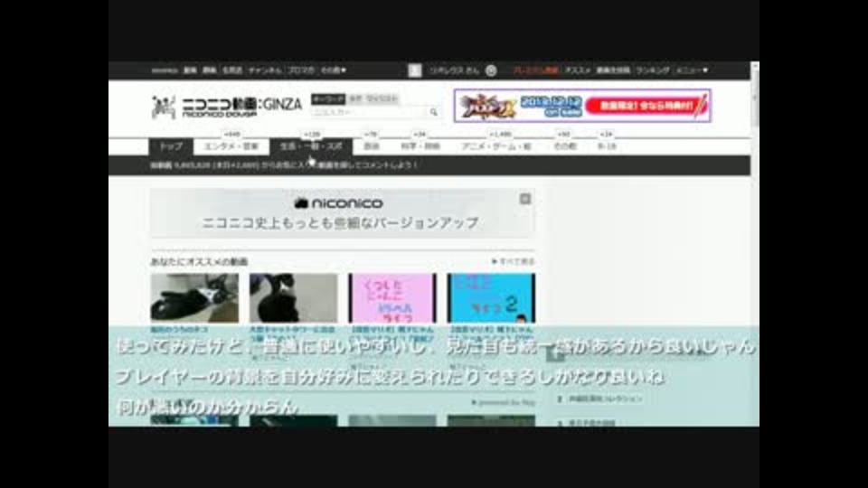Select the R-18 category tab

607,146
